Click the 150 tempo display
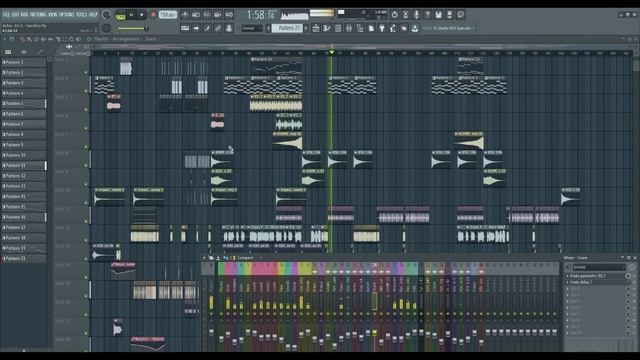The width and height of the screenshot is (640, 360). (x=168, y=15)
